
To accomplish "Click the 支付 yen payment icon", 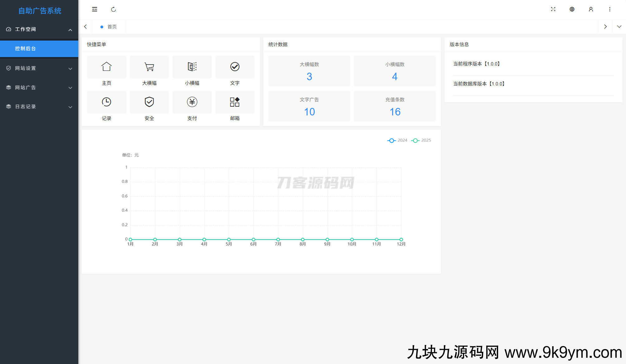I will tap(192, 102).
